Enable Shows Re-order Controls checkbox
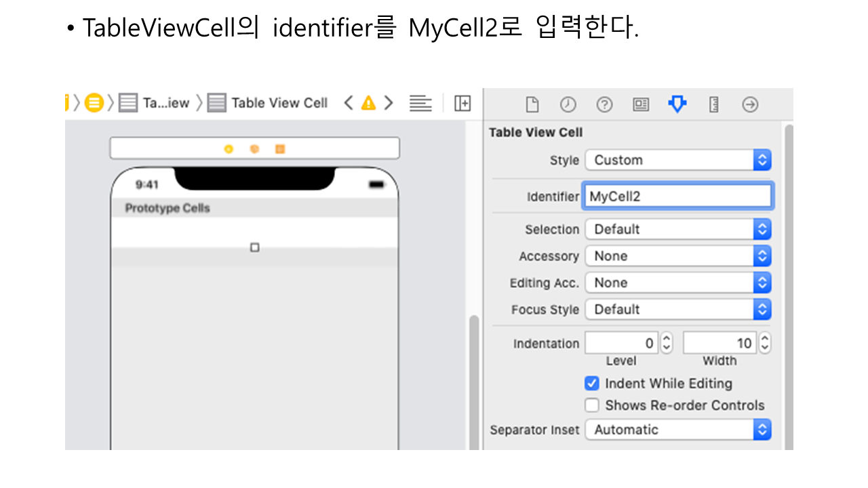Screen dimensions: 868x488 [x=592, y=405]
